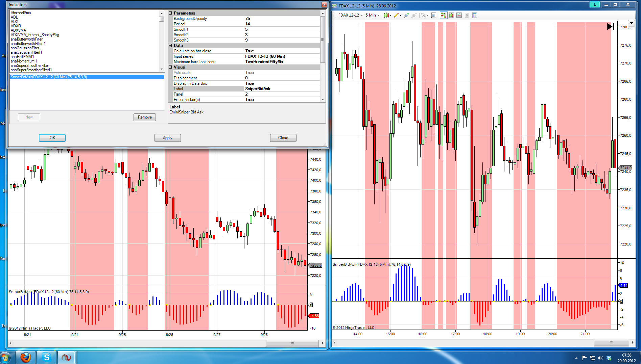Click the greyed dollar sheet icon
The image size is (641, 364).
(467, 15)
